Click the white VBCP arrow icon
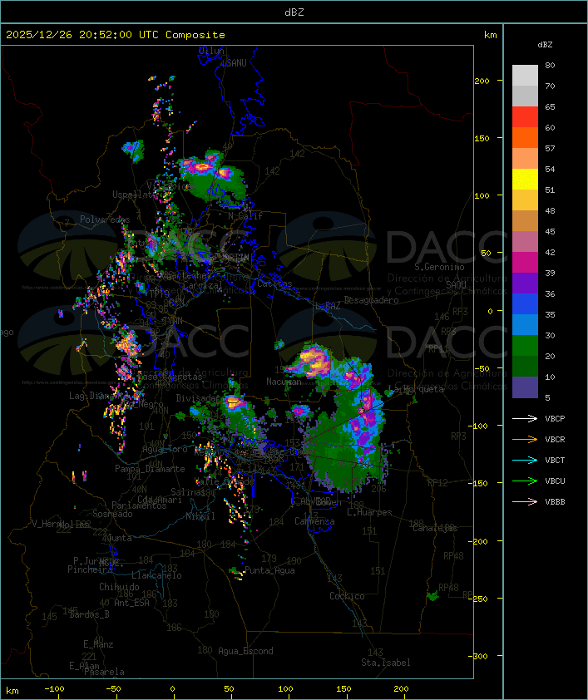This screenshot has height=700, width=588. (525, 418)
